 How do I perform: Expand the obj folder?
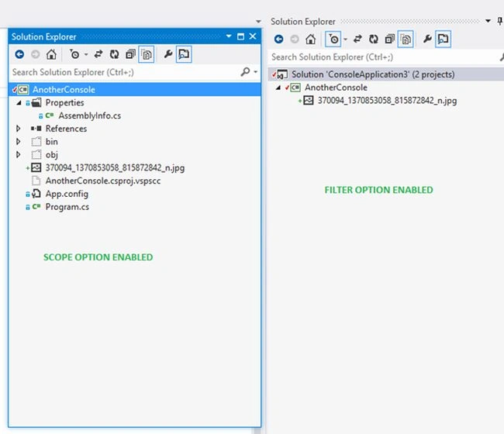tap(19, 154)
